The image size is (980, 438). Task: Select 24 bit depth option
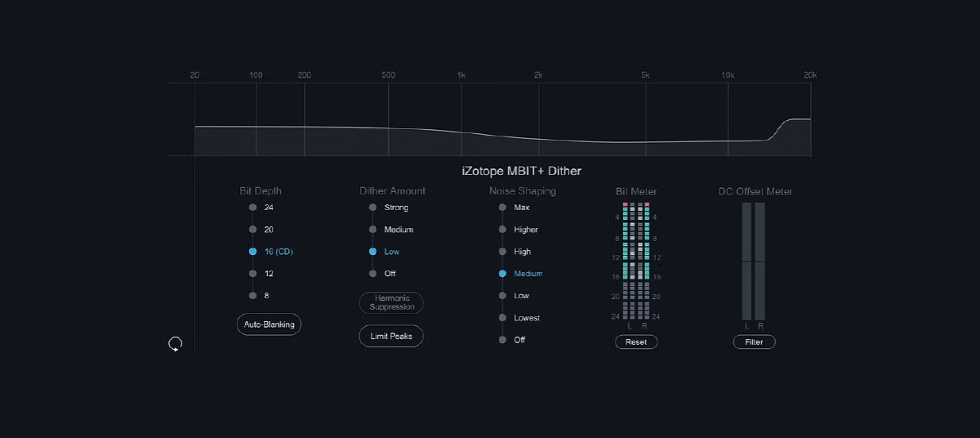pos(262,208)
